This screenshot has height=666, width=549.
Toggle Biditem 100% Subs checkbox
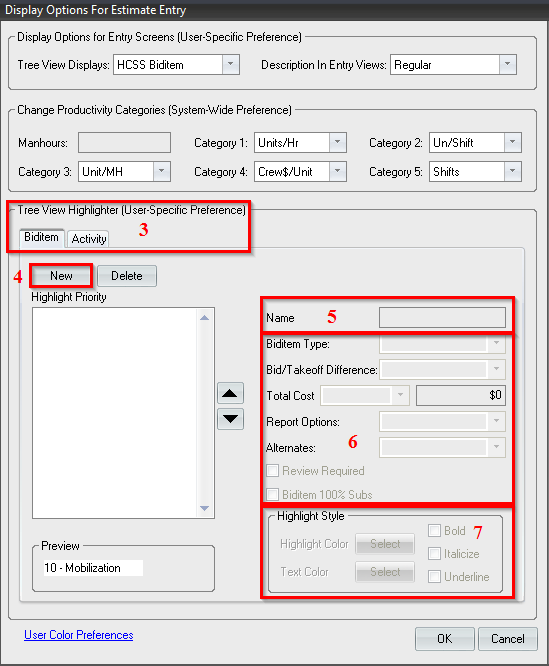point(273,494)
